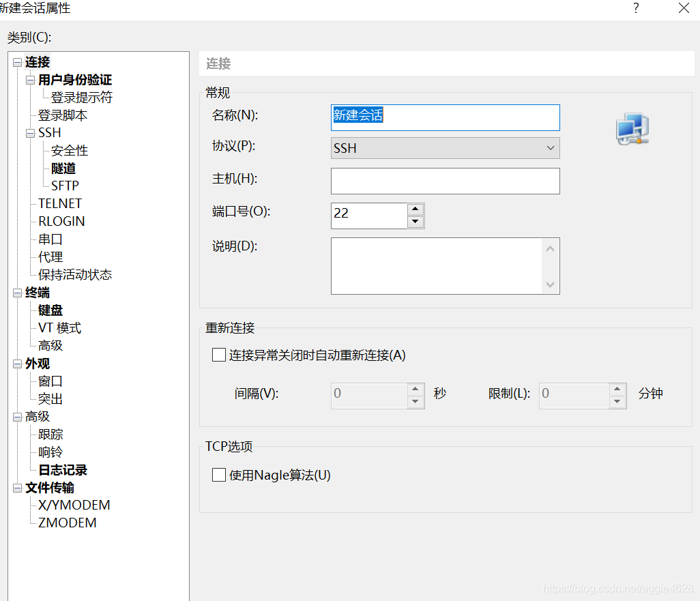Image resolution: width=700 pixels, height=601 pixels.
Task: Select 安全性 under SSH
Action: coord(69,151)
